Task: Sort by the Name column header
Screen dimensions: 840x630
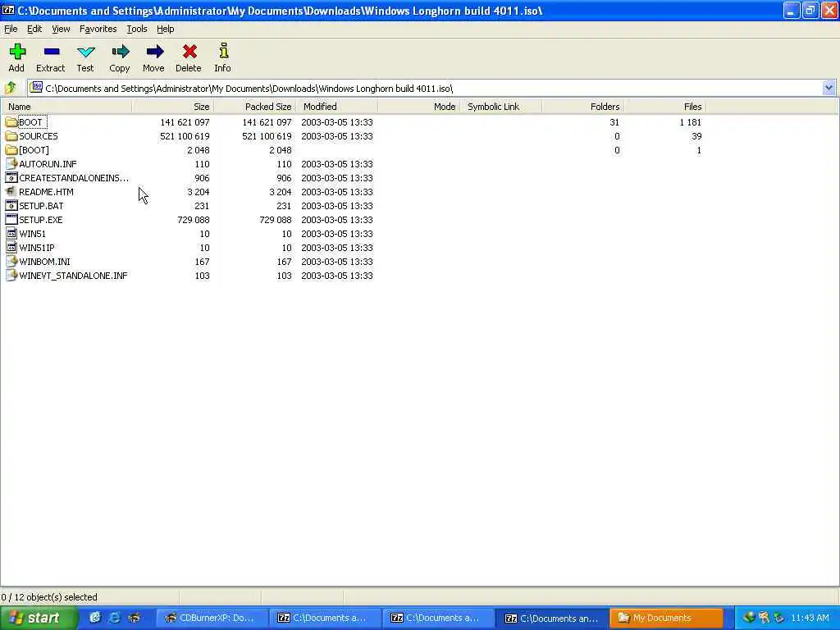Action: click(x=66, y=107)
